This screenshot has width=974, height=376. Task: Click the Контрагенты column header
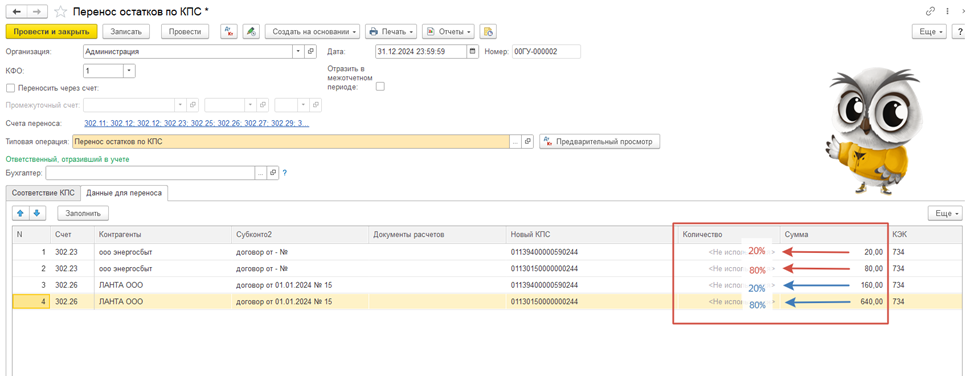coord(162,234)
